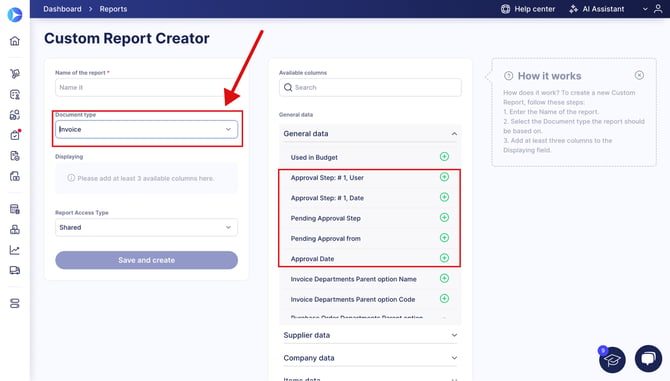Screen dimensions: 670x381
Task: Open the home icon in the sidebar
Action: pyautogui.click(x=15, y=41)
